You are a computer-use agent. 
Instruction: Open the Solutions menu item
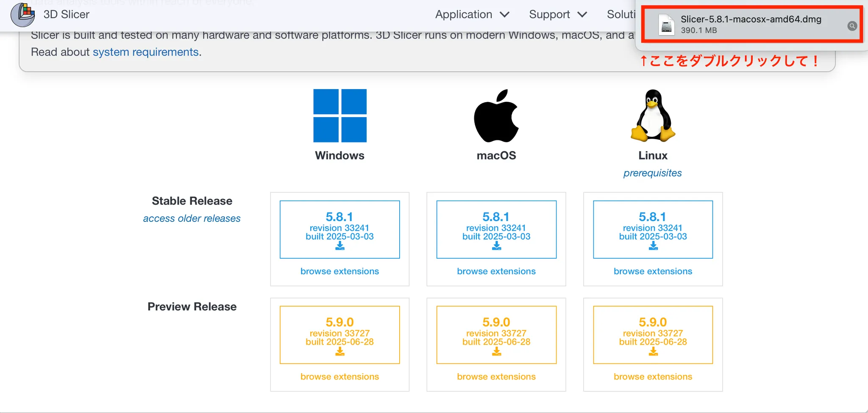pos(621,14)
